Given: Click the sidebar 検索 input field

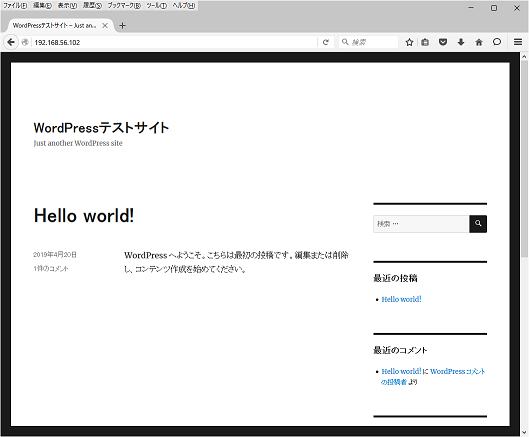Looking at the screenshot, I should (x=421, y=224).
